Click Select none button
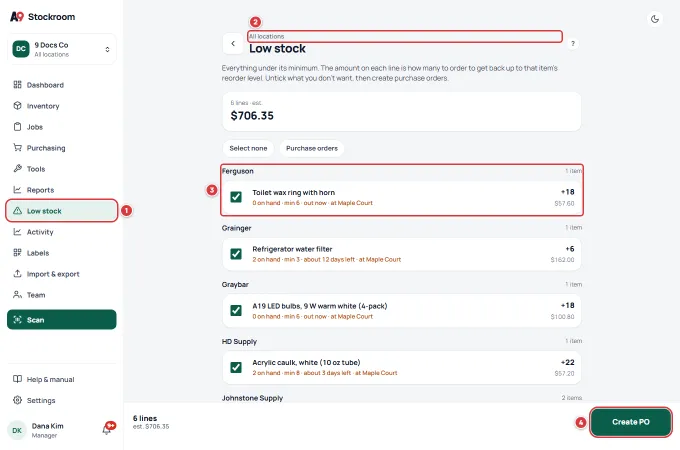Image resolution: width=680 pixels, height=450 pixels. (248, 148)
